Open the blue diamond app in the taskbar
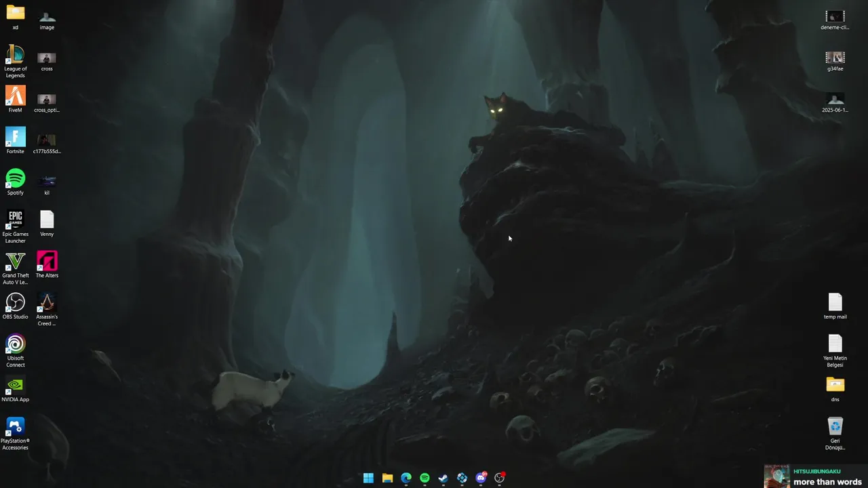 (462, 478)
